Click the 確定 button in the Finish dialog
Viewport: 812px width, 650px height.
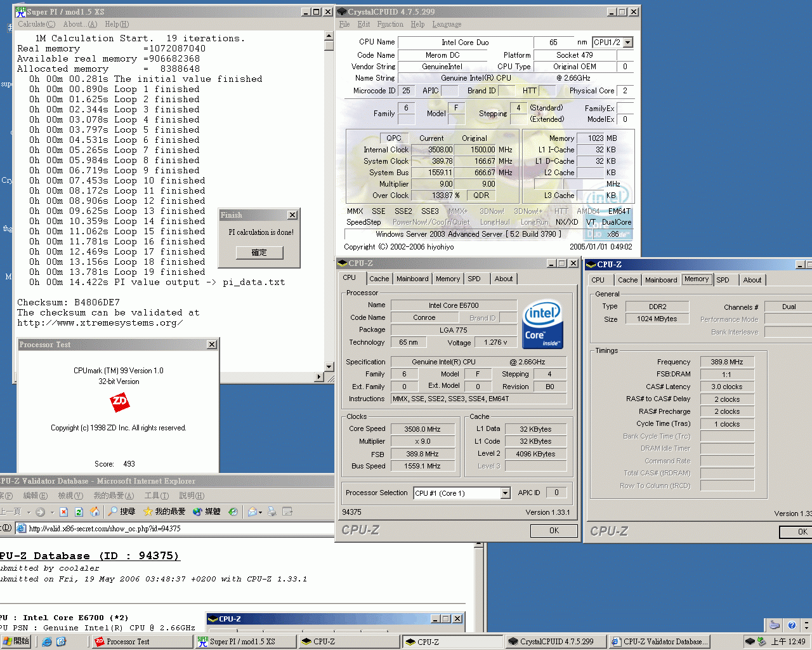[x=259, y=252]
